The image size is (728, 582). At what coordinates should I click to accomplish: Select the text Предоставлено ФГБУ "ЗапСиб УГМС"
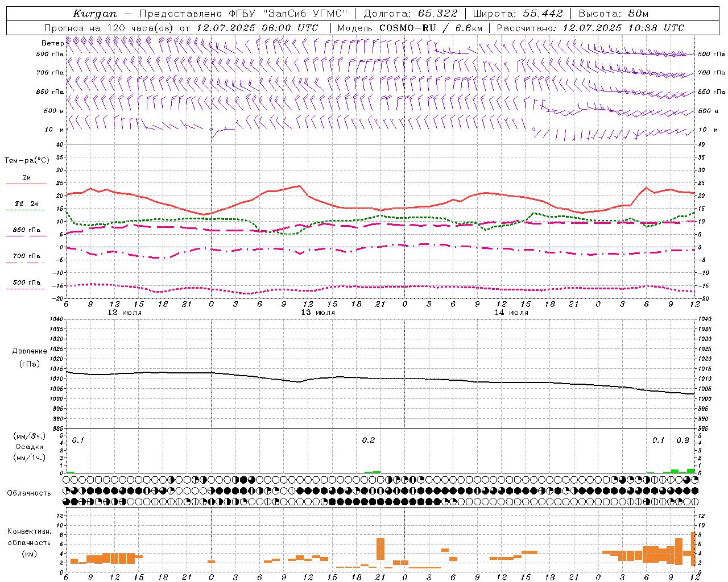[x=243, y=14]
